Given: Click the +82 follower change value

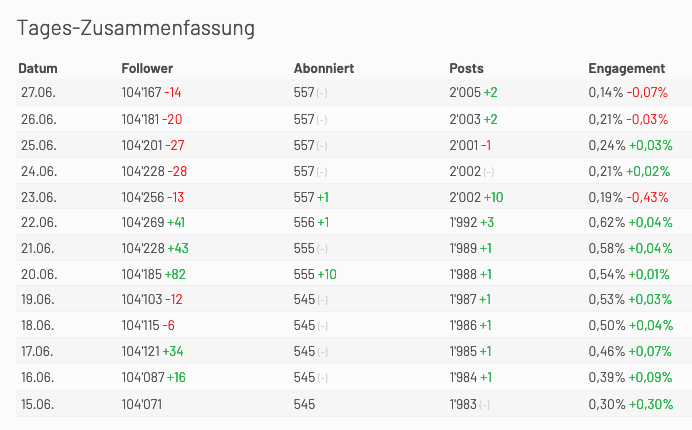Looking at the screenshot, I should click(175, 274).
